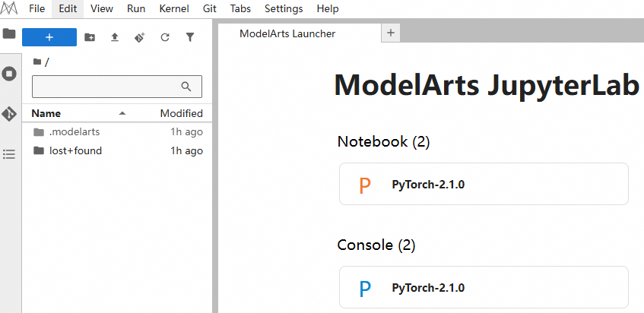This screenshot has height=313, width=644.
Task: Click the ModelArts logo icon
Action: click(x=9, y=8)
